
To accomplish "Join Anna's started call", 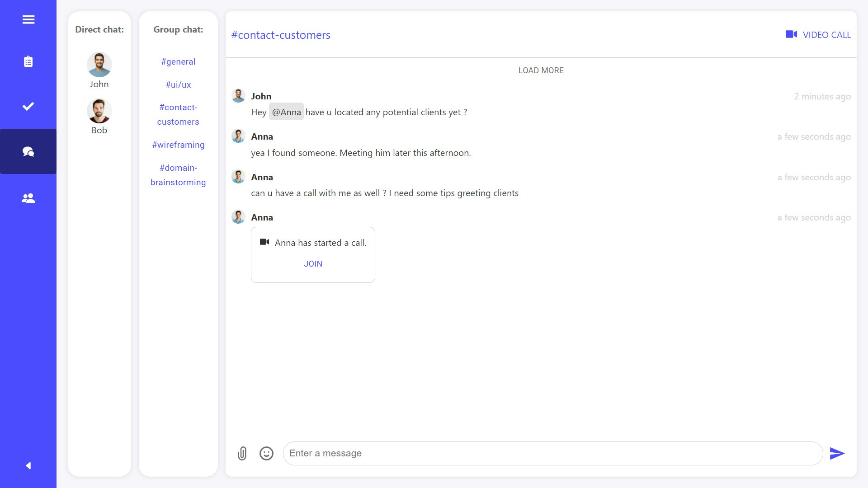I will 313,264.
